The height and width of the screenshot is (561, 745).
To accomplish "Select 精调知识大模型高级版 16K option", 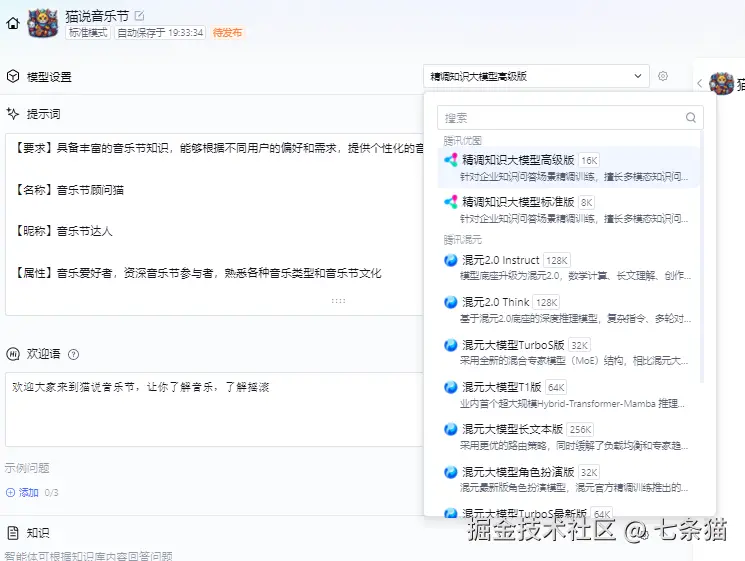I will (569, 167).
